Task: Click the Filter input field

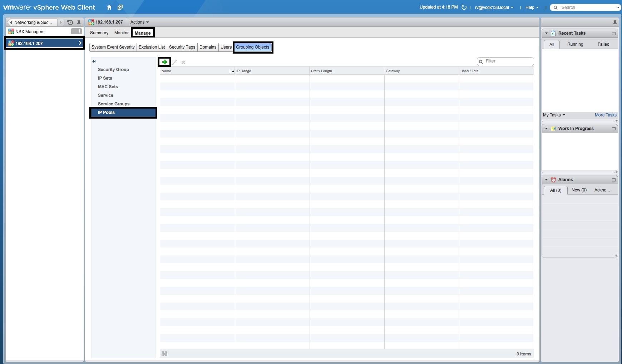Action: pos(508,61)
